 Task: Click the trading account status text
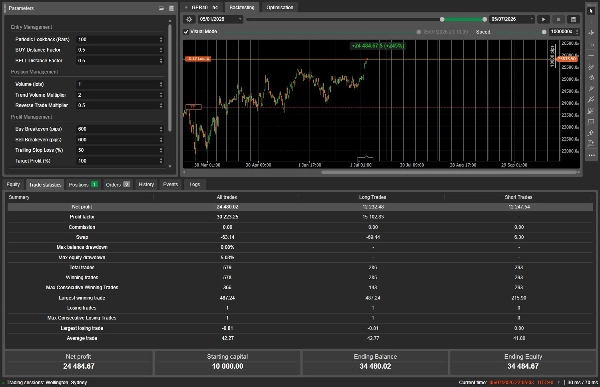click(47, 382)
